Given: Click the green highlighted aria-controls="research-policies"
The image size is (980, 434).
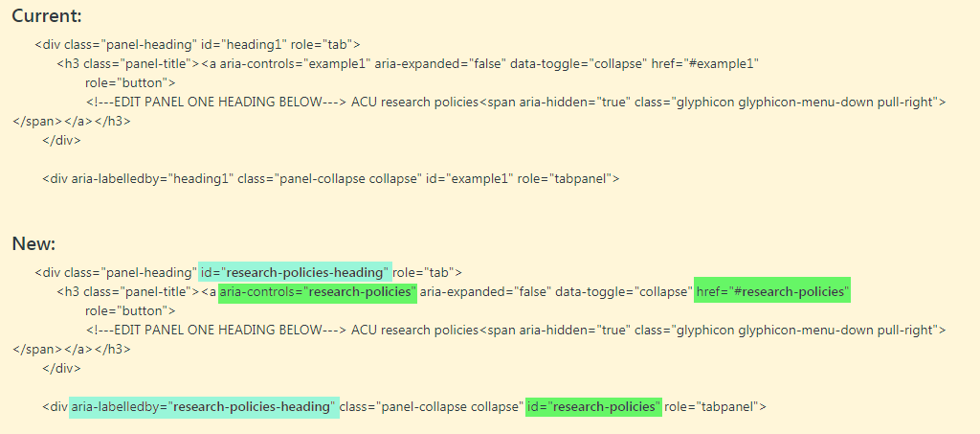Looking at the screenshot, I should pyautogui.click(x=318, y=292).
